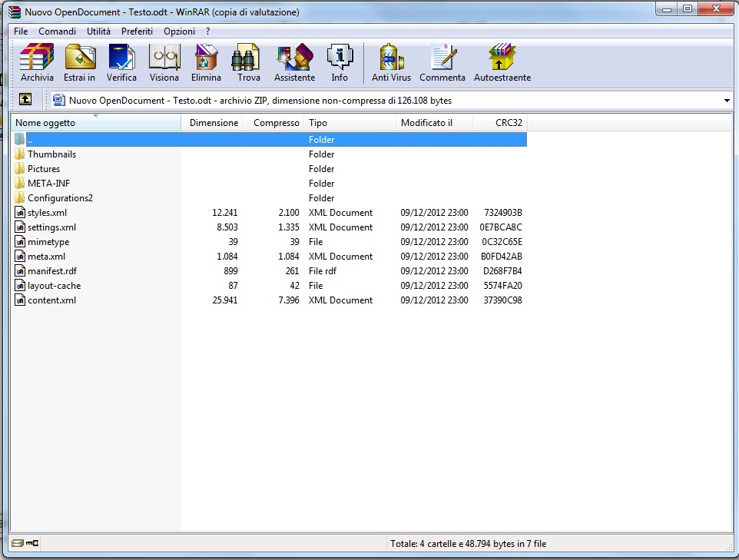Open the File menu
Viewport: 739px width, 560px height.
point(21,31)
